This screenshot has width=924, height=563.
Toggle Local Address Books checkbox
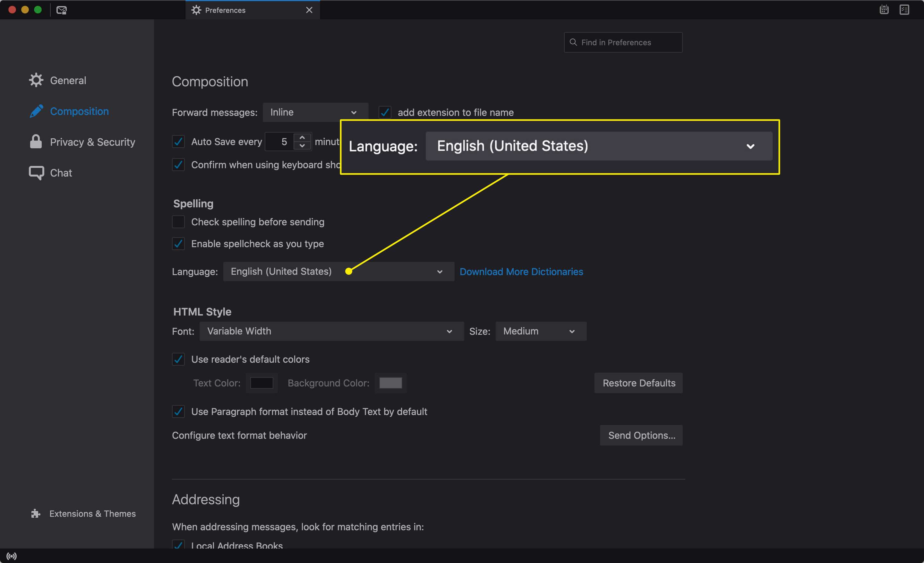coord(178,544)
